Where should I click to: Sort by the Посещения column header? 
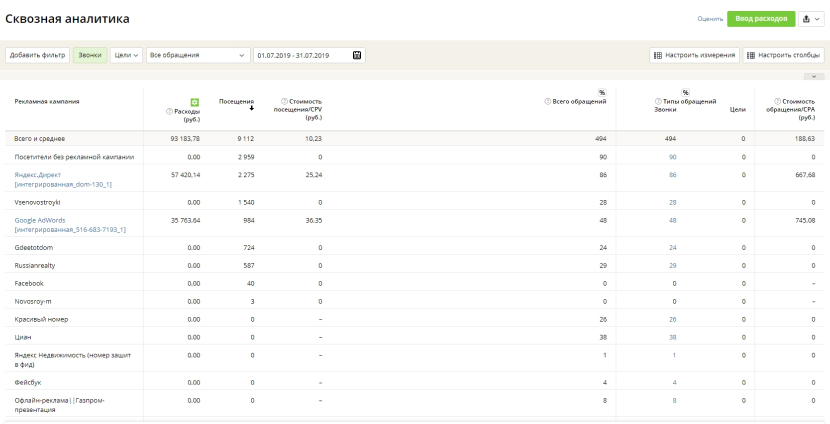(236, 101)
